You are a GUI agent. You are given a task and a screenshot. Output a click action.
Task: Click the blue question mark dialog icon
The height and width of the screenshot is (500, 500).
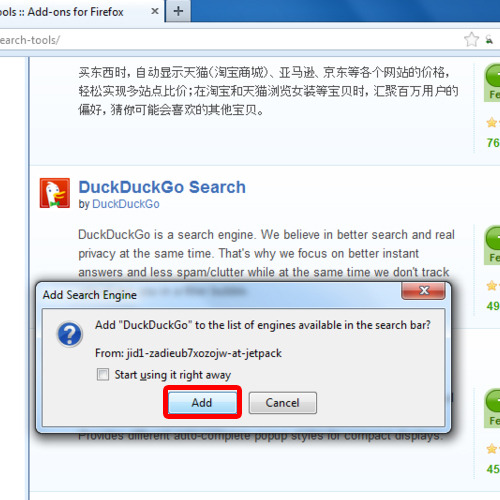pyautogui.click(x=70, y=334)
